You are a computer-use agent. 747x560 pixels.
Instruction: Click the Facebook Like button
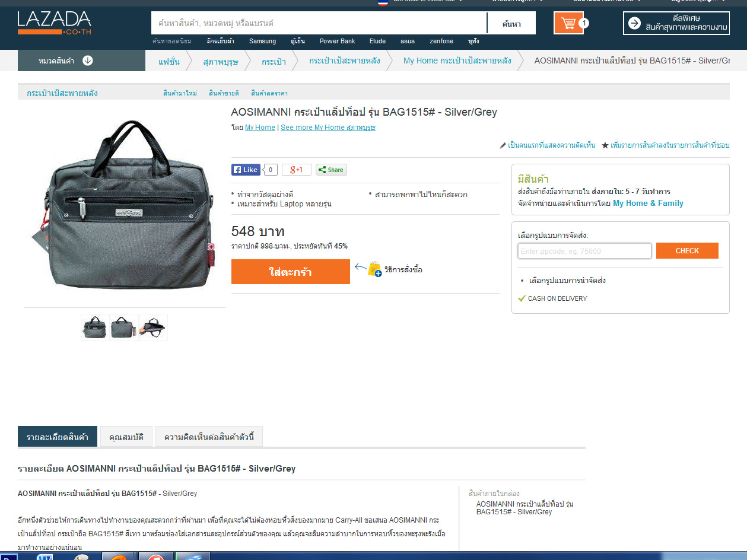click(x=246, y=170)
